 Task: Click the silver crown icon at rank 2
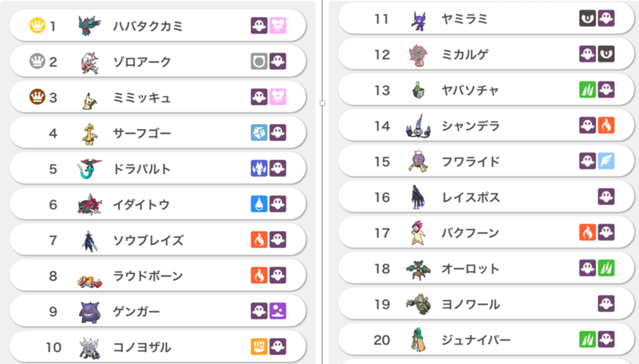pyautogui.click(x=37, y=61)
